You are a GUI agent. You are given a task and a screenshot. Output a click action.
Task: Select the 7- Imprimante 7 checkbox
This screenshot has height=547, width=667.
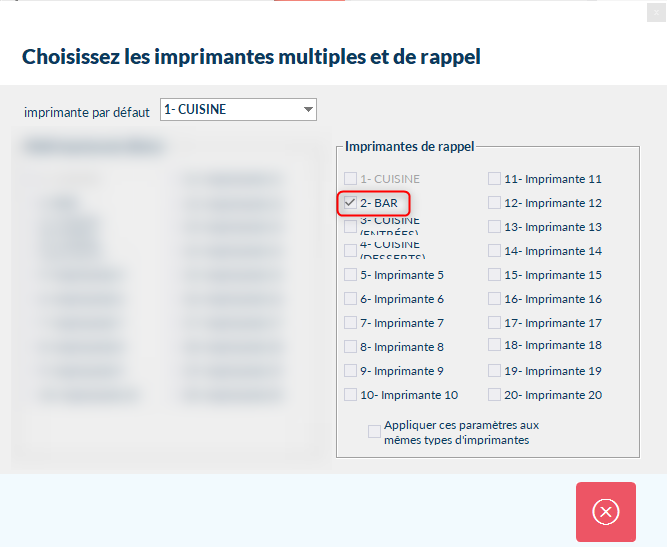coord(350,323)
